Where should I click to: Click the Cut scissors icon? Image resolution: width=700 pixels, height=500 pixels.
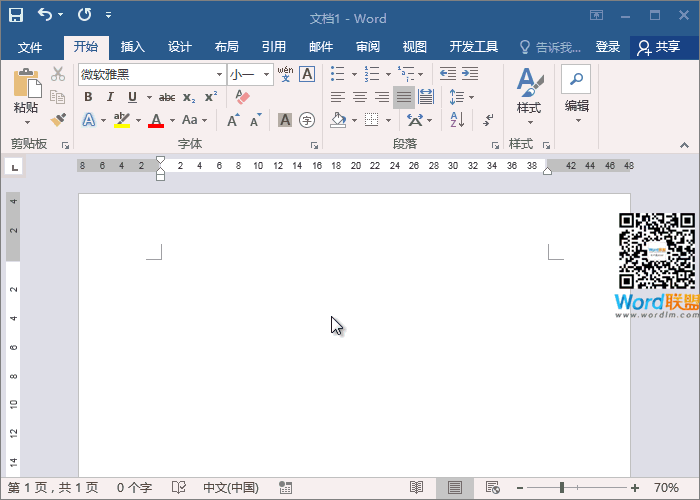(58, 74)
